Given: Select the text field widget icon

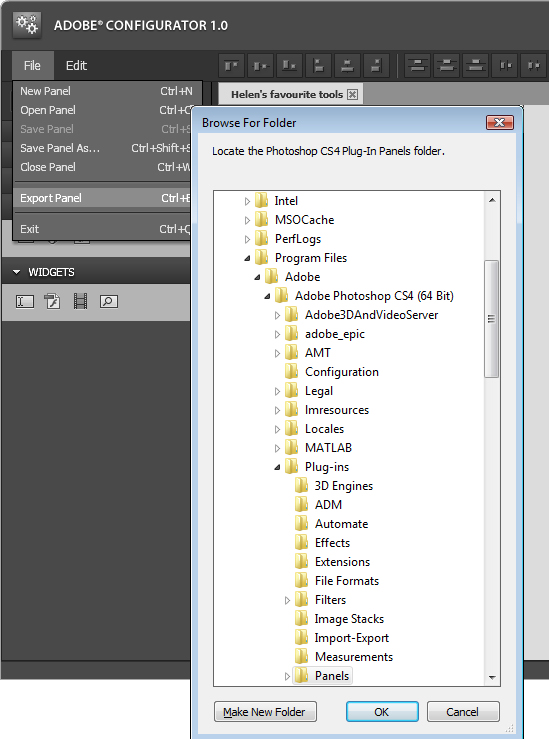Looking at the screenshot, I should coord(25,301).
